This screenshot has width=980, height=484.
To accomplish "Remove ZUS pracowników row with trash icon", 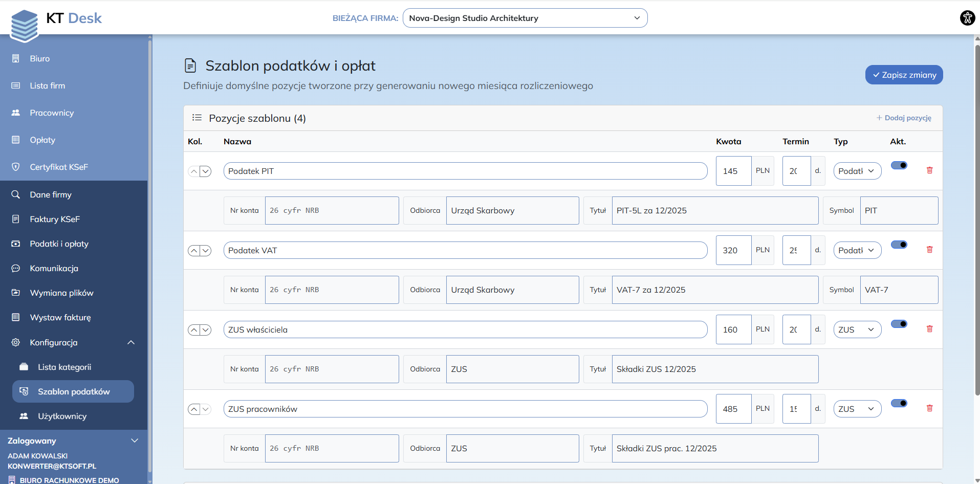I will pyautogui.click(x=929, y=408).
